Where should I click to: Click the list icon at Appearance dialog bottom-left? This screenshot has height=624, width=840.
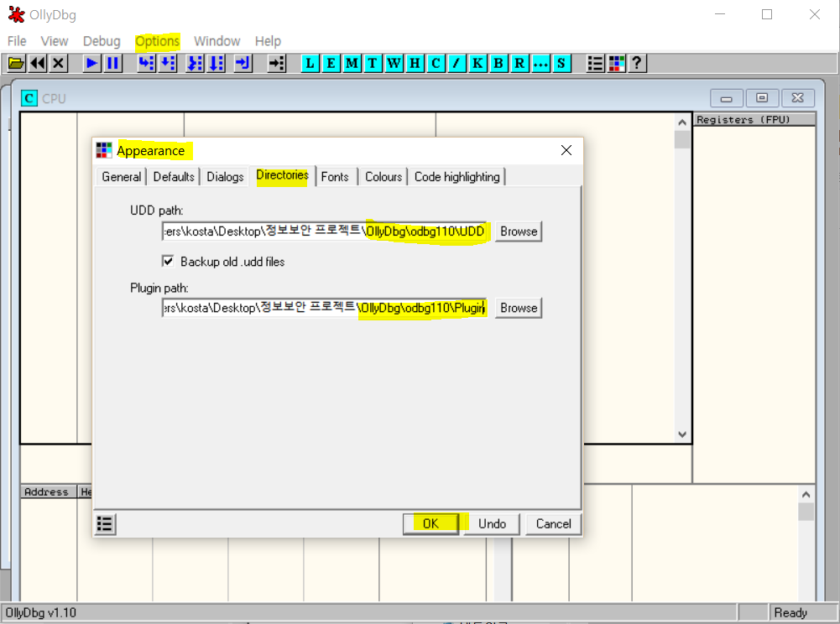pos(105,523)
